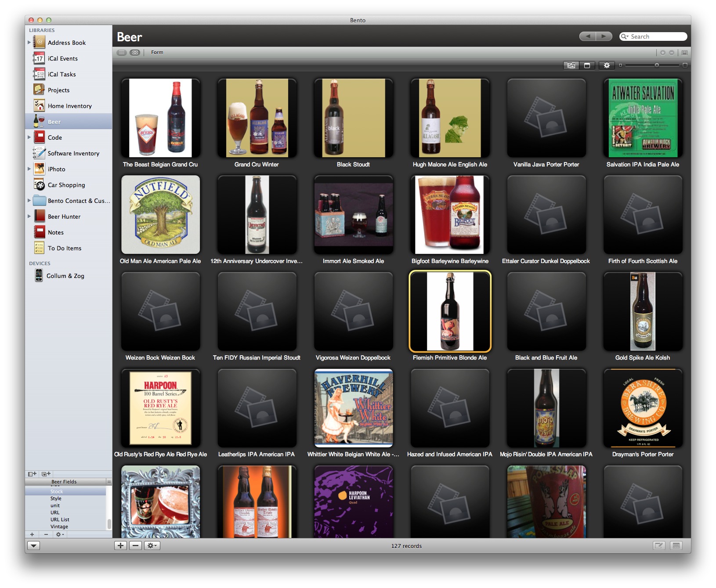
Task: Select the iCal Events library
Action: coord(68,58)
